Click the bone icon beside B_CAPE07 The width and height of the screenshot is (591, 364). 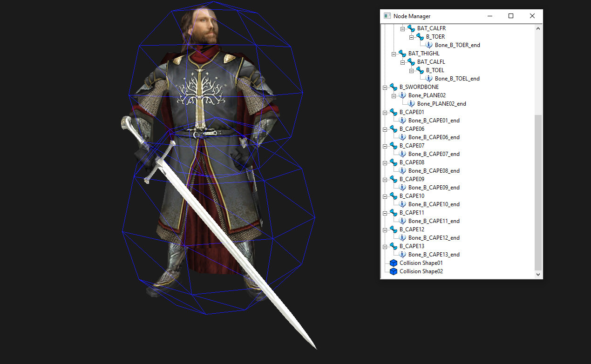[x=394, y=146]
